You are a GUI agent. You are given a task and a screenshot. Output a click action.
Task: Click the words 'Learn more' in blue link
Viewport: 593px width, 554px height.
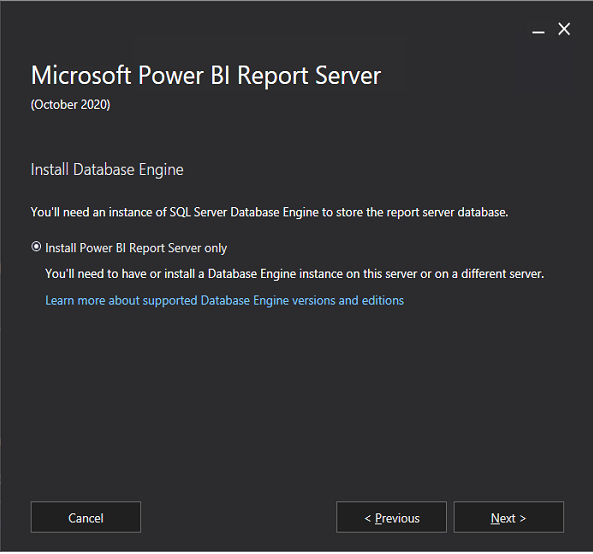pos(75,301)
